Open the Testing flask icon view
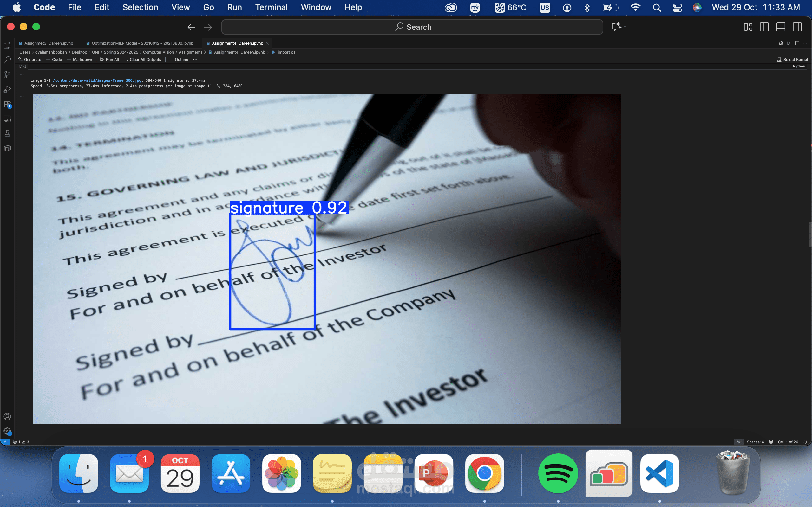 pos(7,133)
